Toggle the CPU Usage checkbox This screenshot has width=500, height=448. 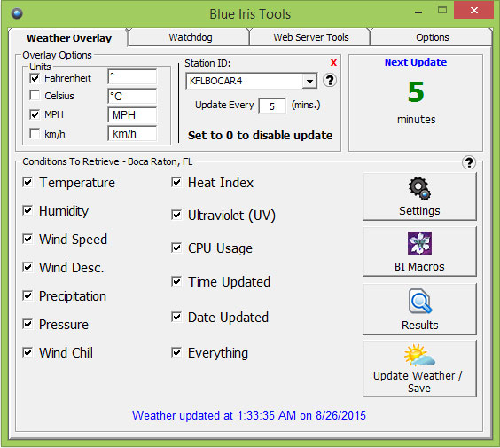(x=176, y=248)
